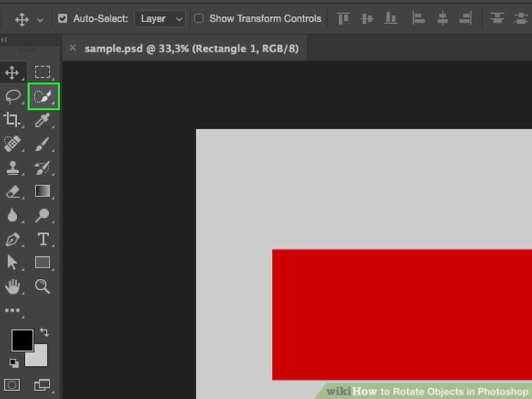Select the Eraser tool

[x=13, y=191]
